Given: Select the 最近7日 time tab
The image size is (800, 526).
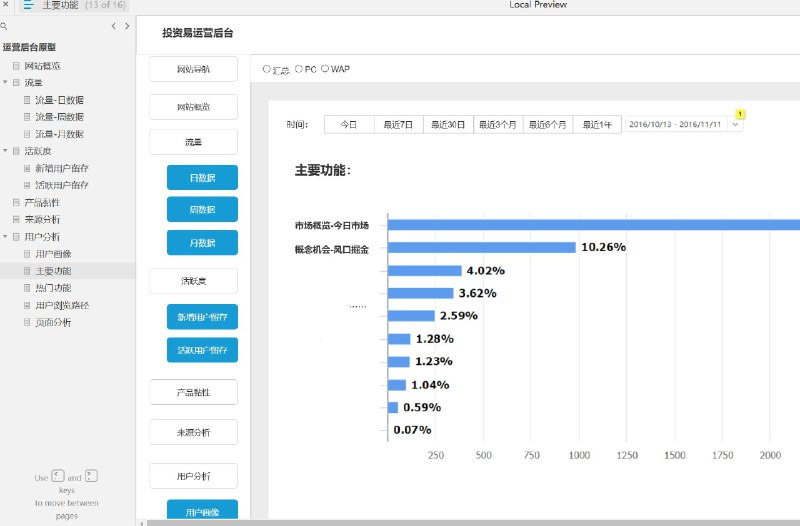Looking at the screenshot, I should 398,124.
